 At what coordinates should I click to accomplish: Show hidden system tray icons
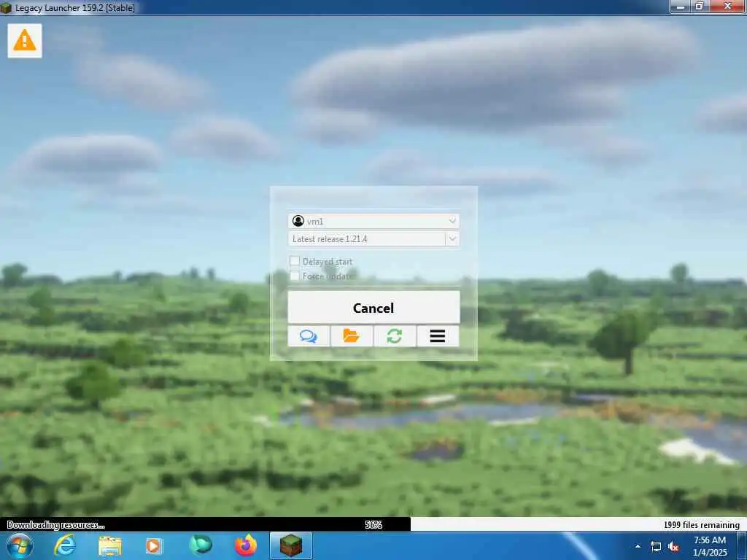638,546
